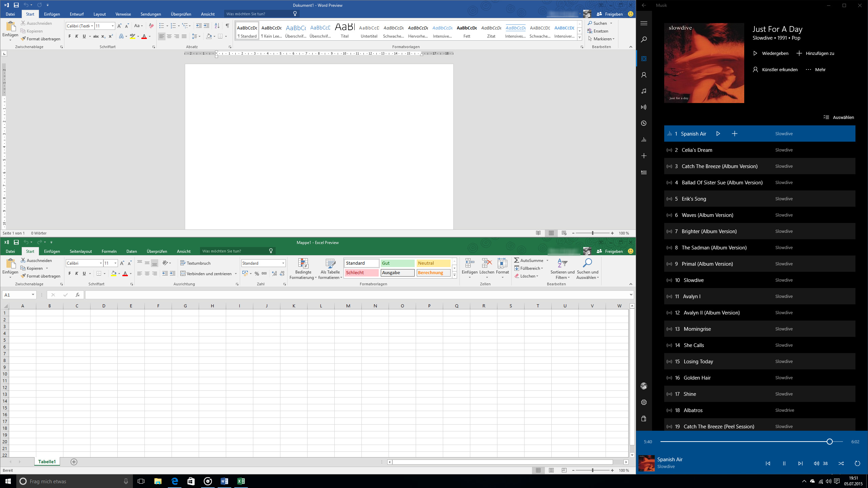868x488 pixels.
Task: Open Excel number format Standard dropdown
Action: [283, 263]
